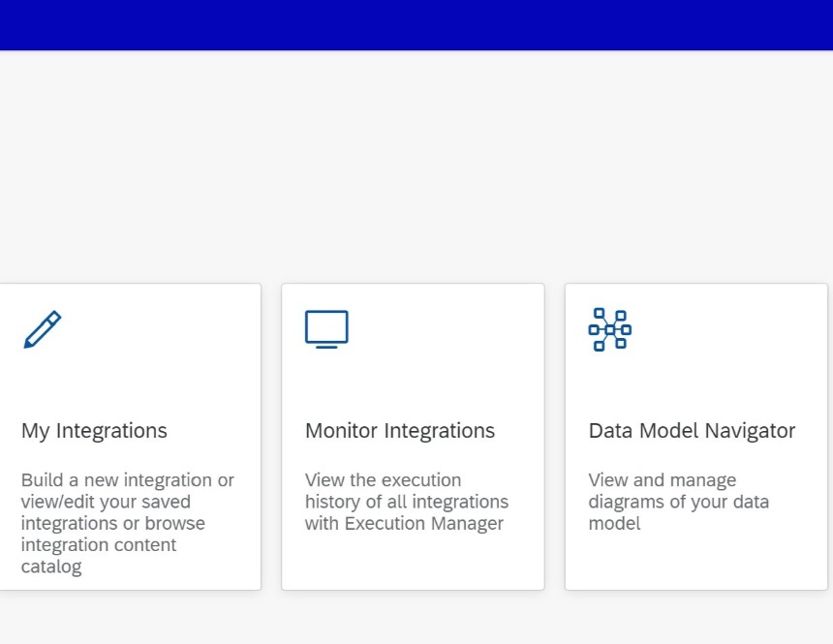The width and height of the screenshot is (833, 644).
Task: Click the word "model" under Data Model Navigator
Action: (614, 523)
